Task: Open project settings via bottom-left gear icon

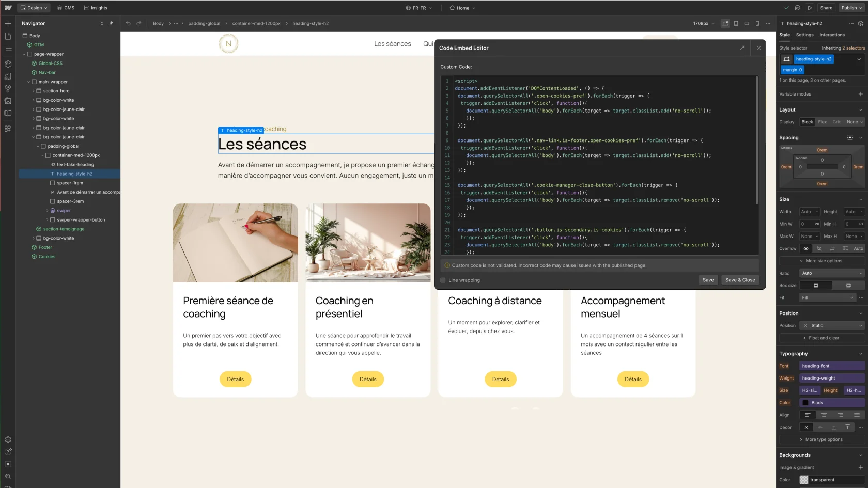Action: pyautogui.click(x=8, y=439)
